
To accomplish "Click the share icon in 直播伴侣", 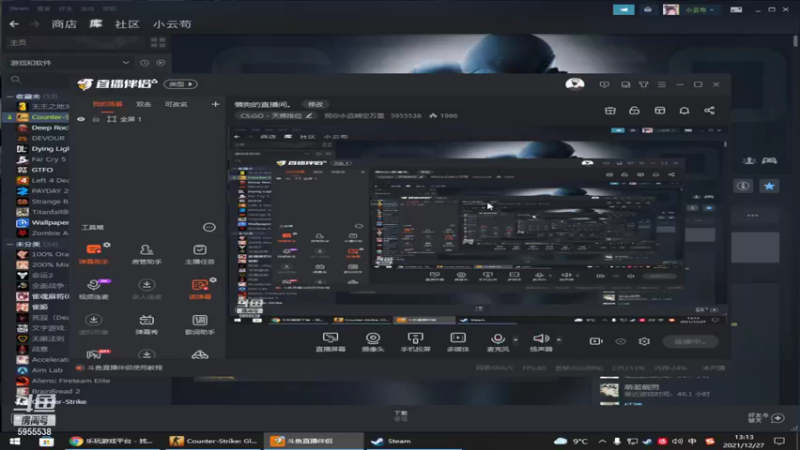I will (709, 110).
